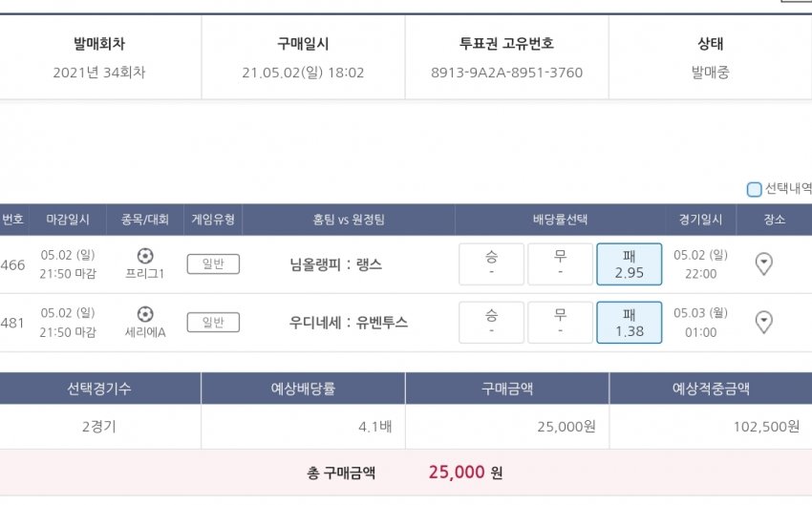Toggle the 선택내역 checkbox
The width and height of the screenshot is (812, 505).
pos(755,189)
